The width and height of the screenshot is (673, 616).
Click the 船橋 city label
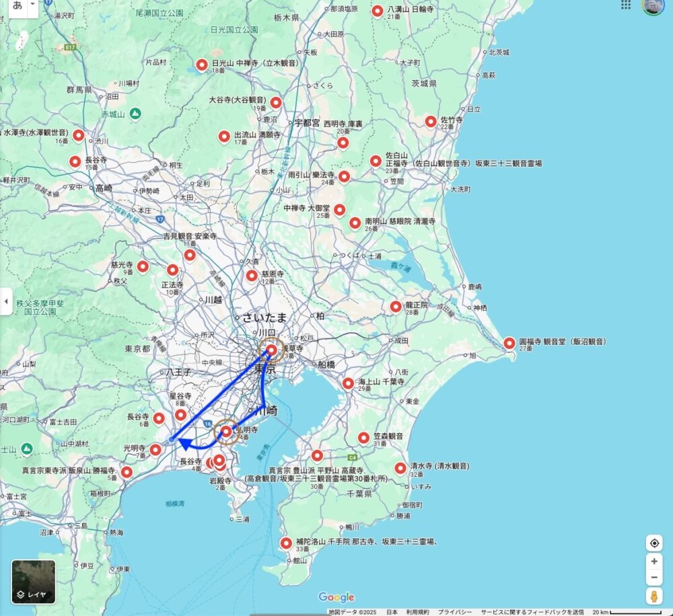pos(326,364)
